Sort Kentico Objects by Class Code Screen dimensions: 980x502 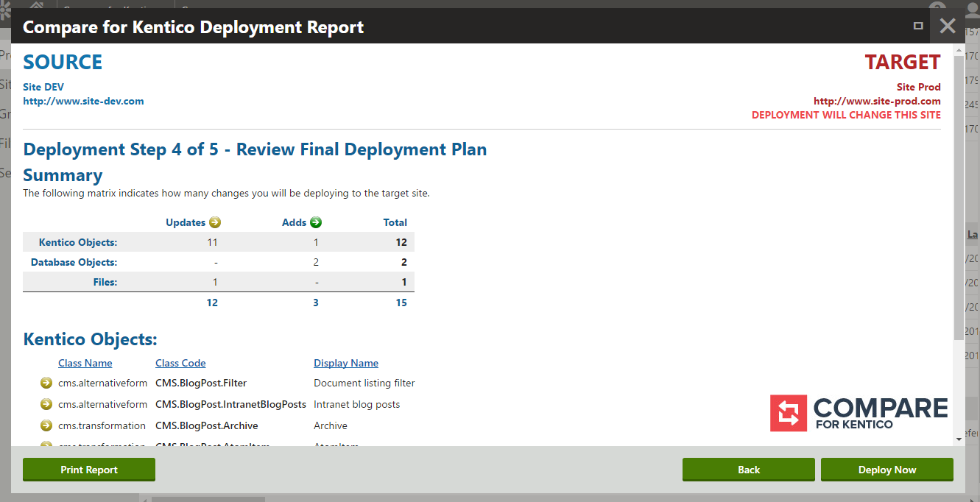pyautogui.click(x=180, y=363)
